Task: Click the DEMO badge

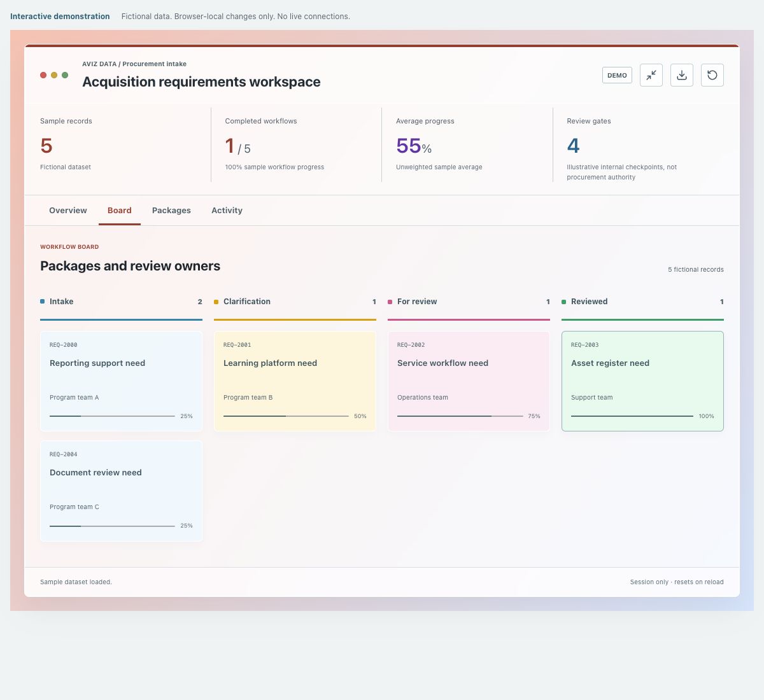Action: click(x=617, y=75)
